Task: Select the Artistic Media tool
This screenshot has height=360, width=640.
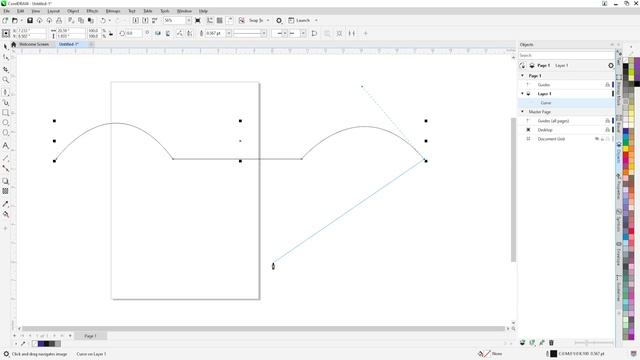Action: tap(6, 102)
